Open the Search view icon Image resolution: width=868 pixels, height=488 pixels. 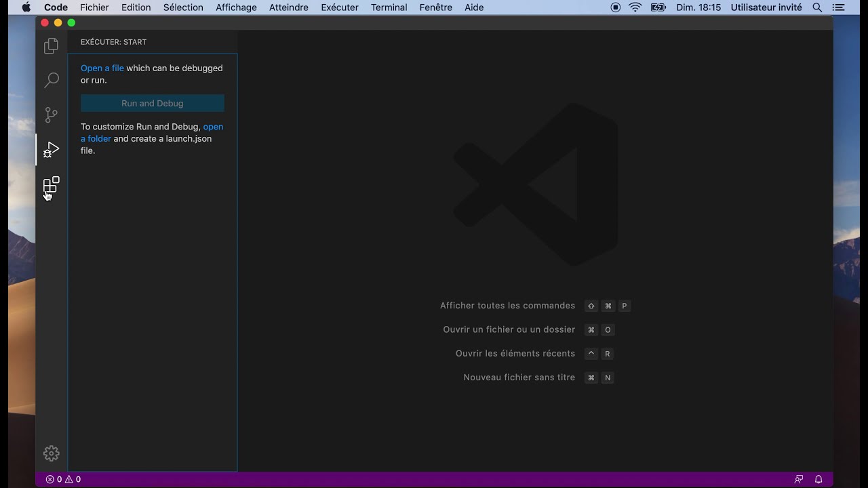coord(52,80)
